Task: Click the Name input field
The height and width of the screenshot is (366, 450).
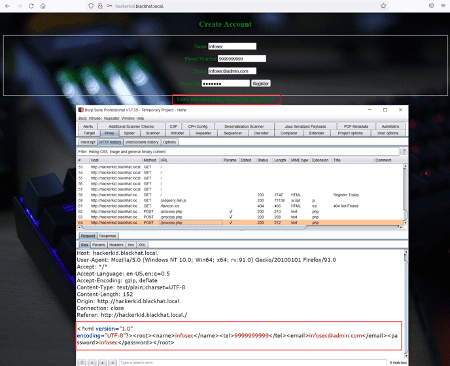Action: pos(232,46)
